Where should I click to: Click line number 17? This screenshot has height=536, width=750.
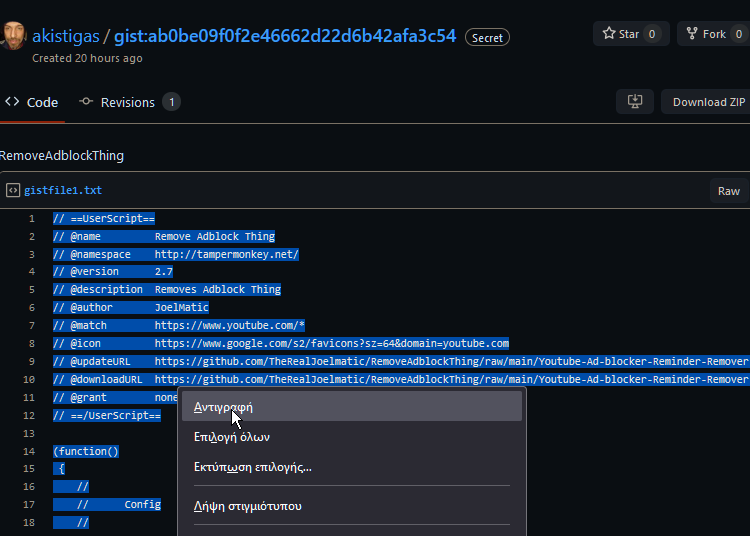(29, 504)
